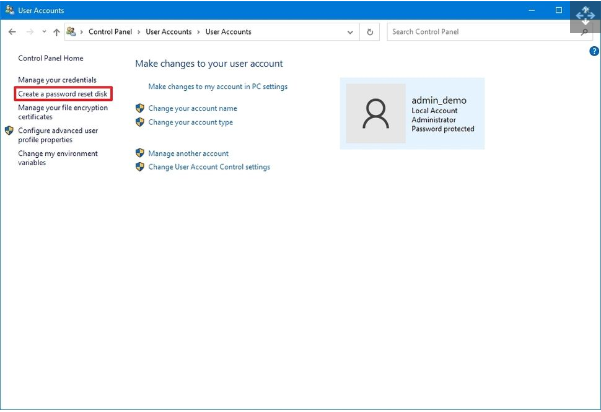601x412 pixels.
Task: Click the Back navigation arrow
Action: 11,32
